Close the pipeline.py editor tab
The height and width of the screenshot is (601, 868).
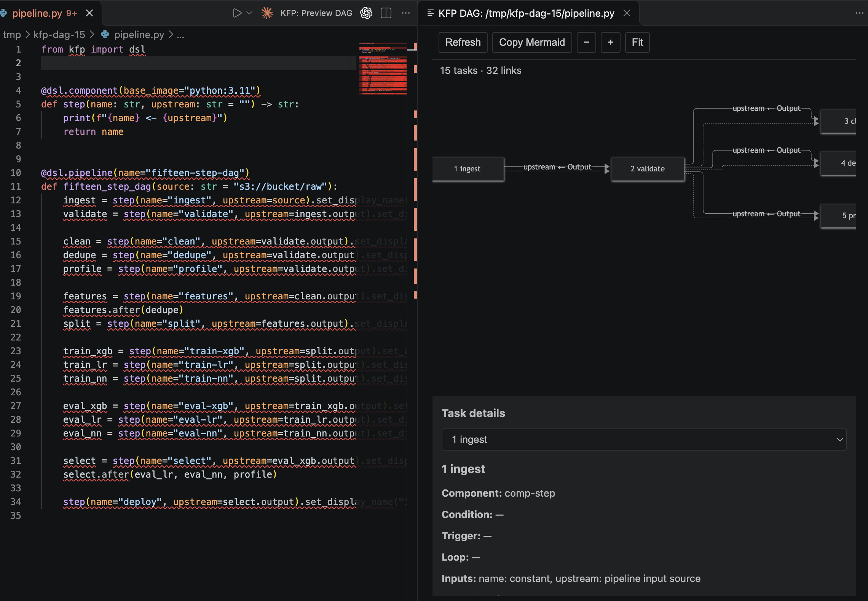point(89,13)
